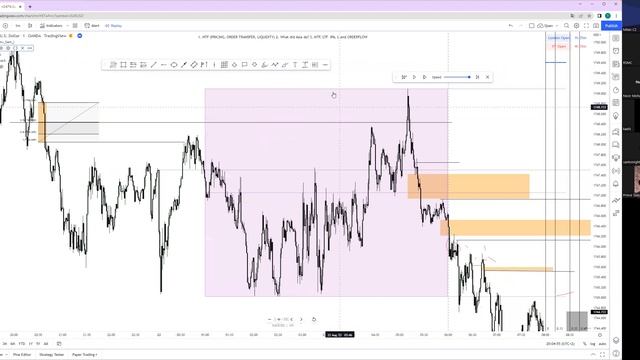The width and height of the screenshot is (640, 360).
Task: Open the help center question icon
Action: [x=616, y=353]
